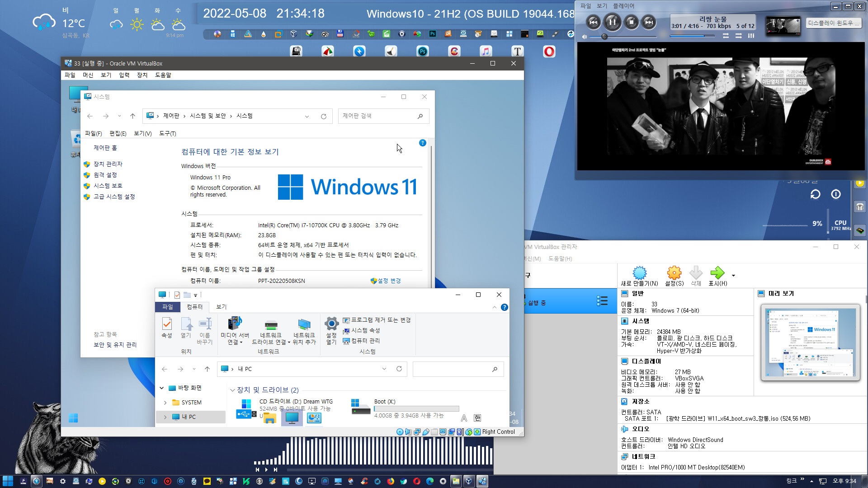Open 미디어 서버 연결 dropdown

pyautogui.click(x=235, y=331)
